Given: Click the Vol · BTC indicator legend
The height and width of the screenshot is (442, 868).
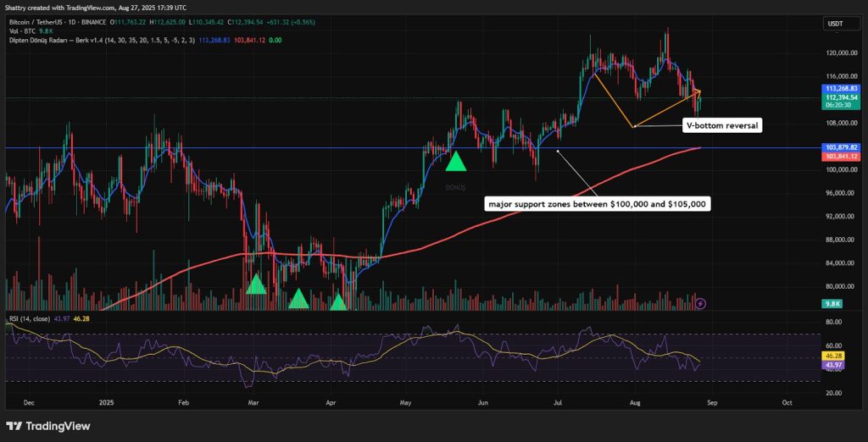Looking at the screenshot, I should [x=24, y=28].
